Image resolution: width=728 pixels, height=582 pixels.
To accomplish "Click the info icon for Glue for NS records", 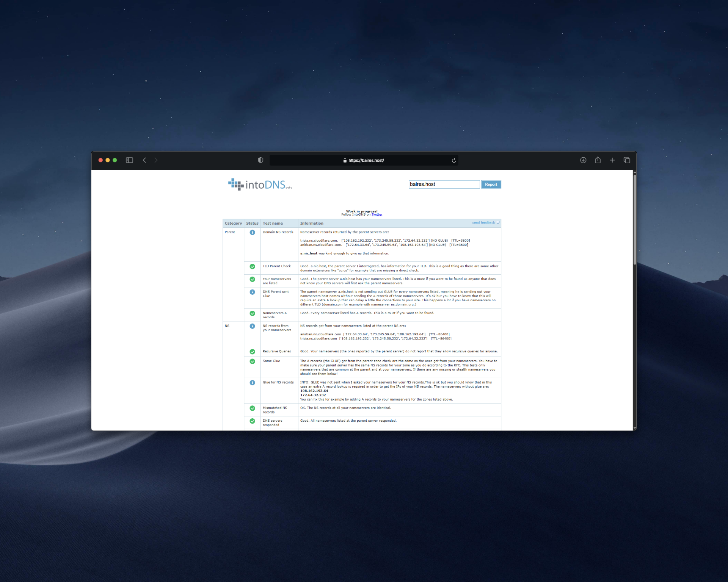I will 252,383.
